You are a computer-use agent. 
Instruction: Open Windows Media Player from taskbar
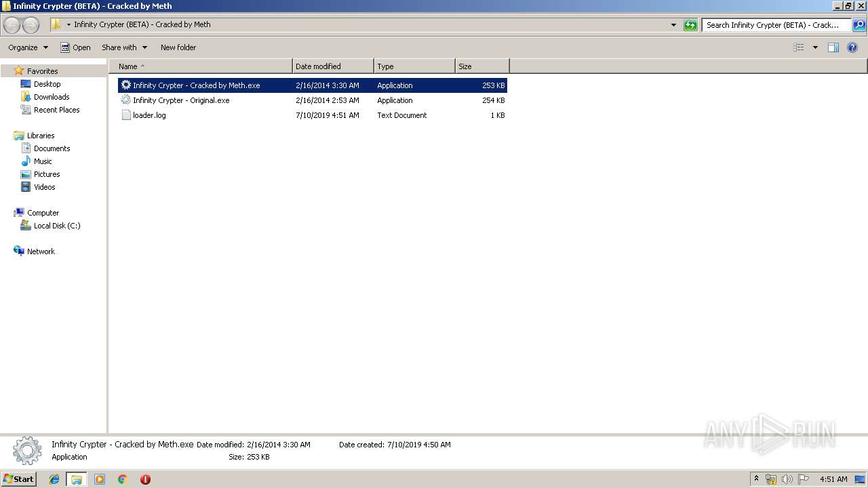point(100,479)
